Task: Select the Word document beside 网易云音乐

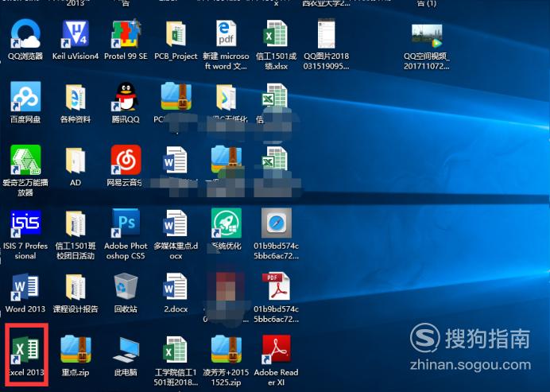Action: click(176, 160)
